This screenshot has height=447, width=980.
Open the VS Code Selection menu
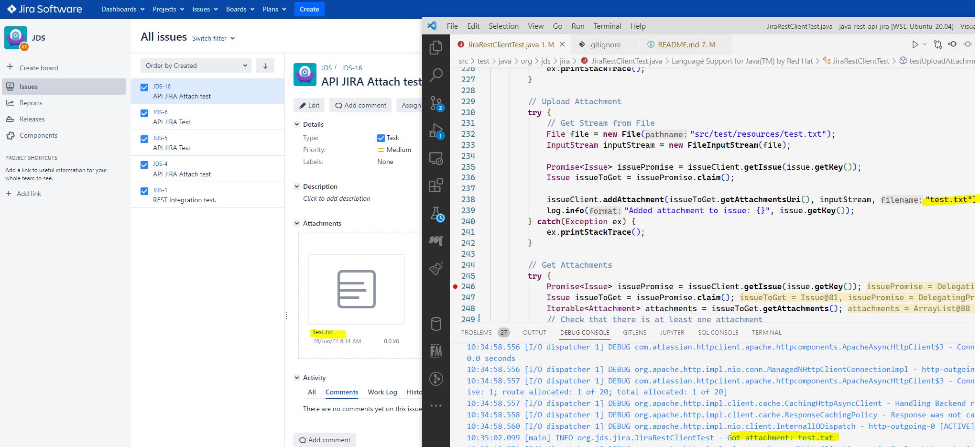503,26
